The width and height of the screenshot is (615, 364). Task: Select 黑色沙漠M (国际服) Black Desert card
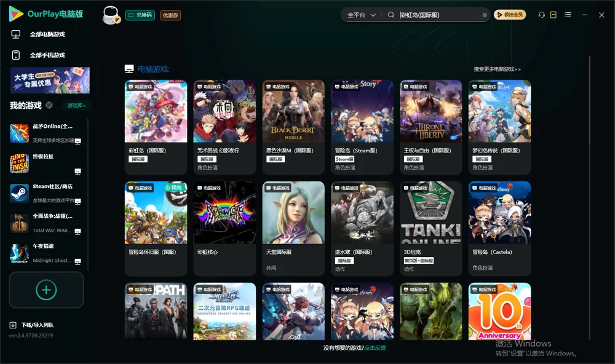293,127
